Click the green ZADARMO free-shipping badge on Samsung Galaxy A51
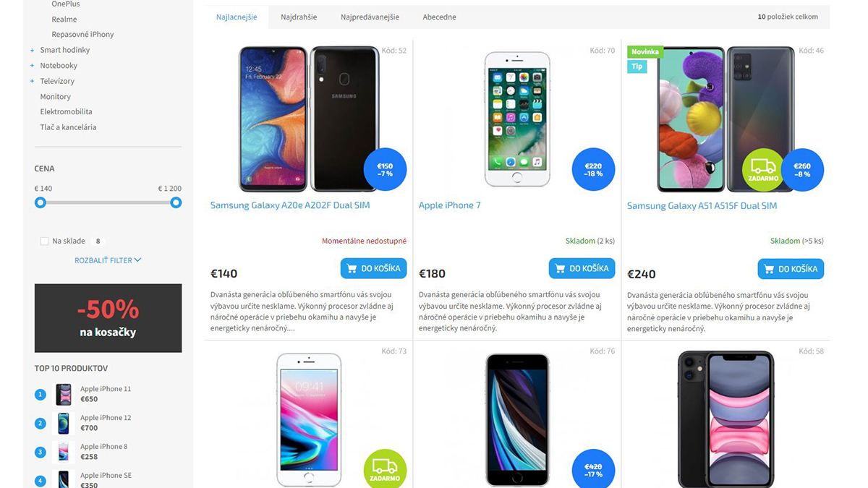This screenshot has height=488, width=868. coord(763,170)
